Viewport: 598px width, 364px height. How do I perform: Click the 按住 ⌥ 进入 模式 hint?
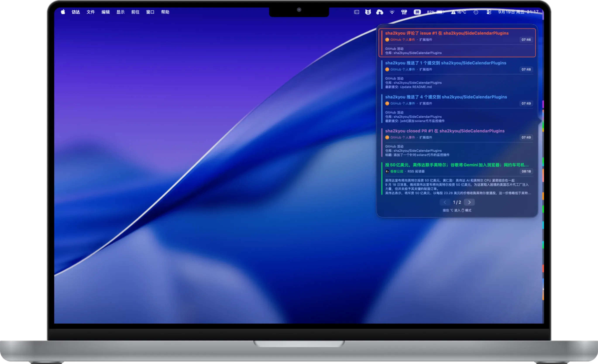pos(457,210)
